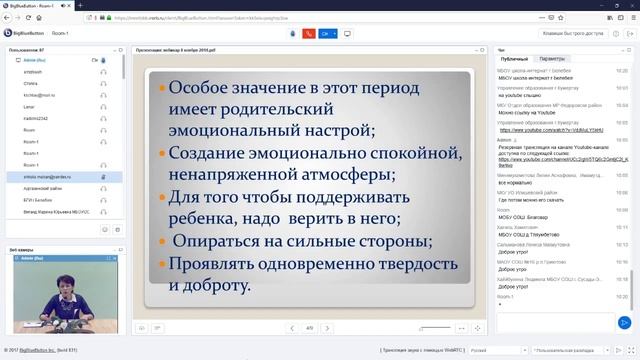Mute or unmute the microphone in top toolbar
Viewport: 640px width, 360px height.
click(293, 33)
